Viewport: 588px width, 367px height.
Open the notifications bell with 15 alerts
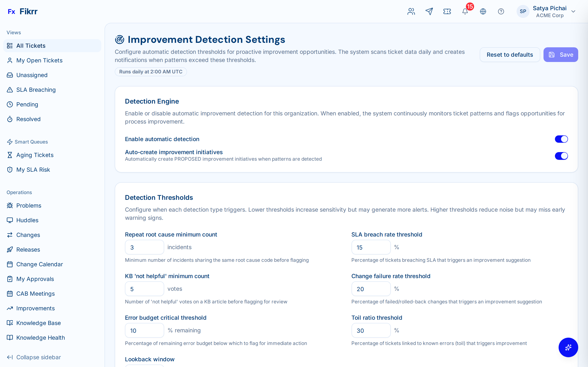click(465, 11)
